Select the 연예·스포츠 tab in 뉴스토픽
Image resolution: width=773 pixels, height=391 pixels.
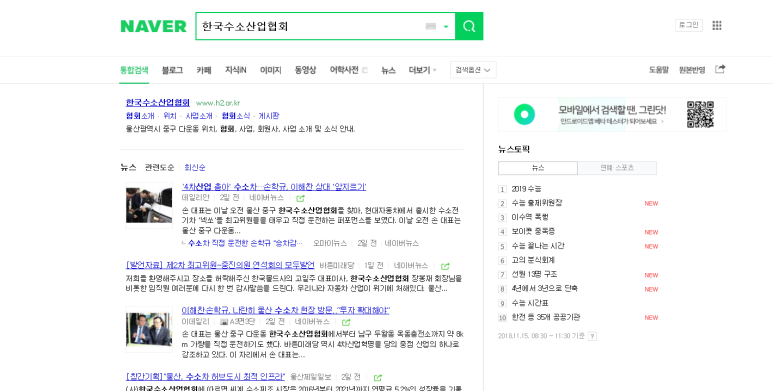coord(617,168)
